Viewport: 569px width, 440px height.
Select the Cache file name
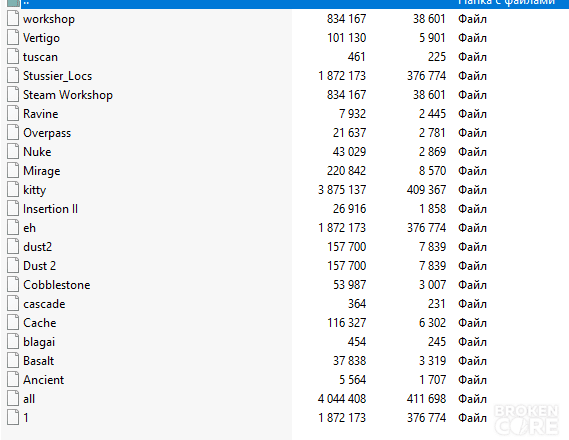(x=40, y=323)
